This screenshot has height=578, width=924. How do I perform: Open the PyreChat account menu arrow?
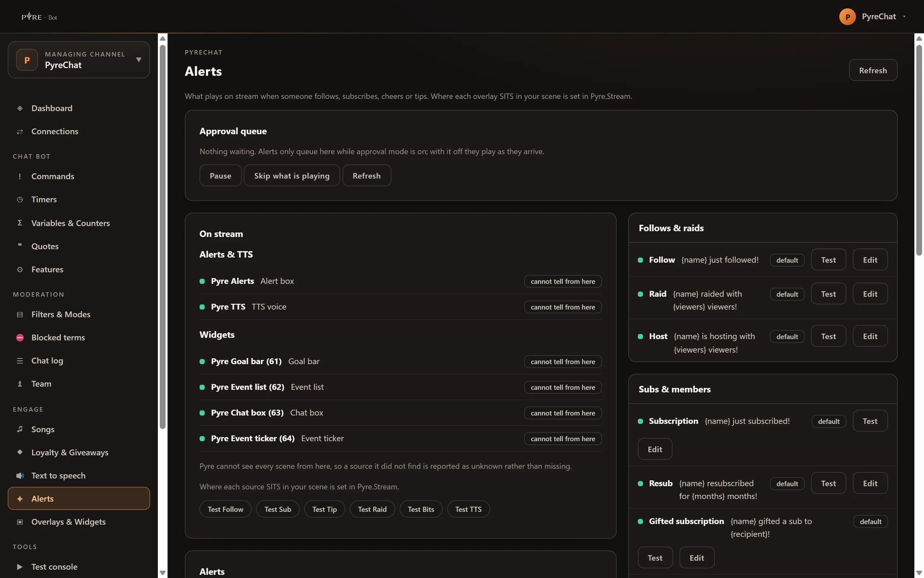[x=904, y=16]
